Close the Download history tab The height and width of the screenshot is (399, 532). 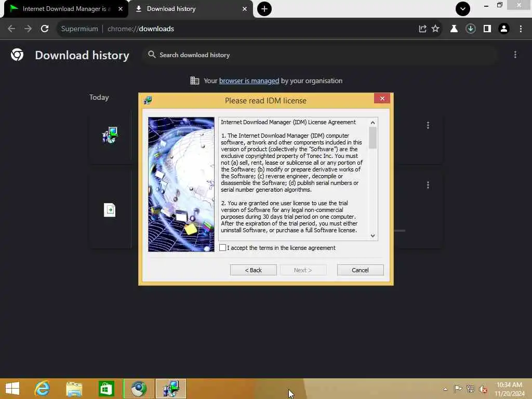coord(245,9)
